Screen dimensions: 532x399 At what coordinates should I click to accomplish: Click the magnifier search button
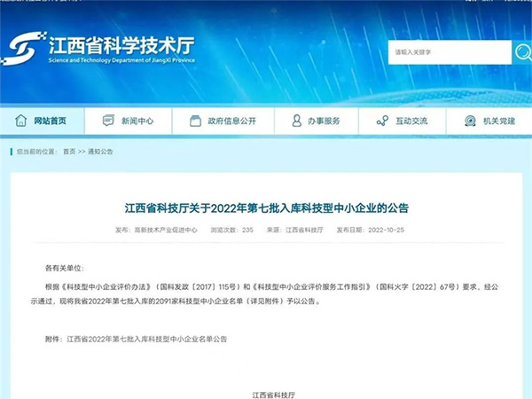pos(523,52)
